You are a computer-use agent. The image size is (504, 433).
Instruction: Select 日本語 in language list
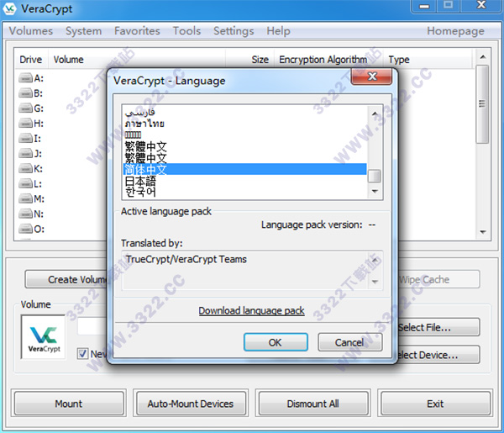[244, 181]
